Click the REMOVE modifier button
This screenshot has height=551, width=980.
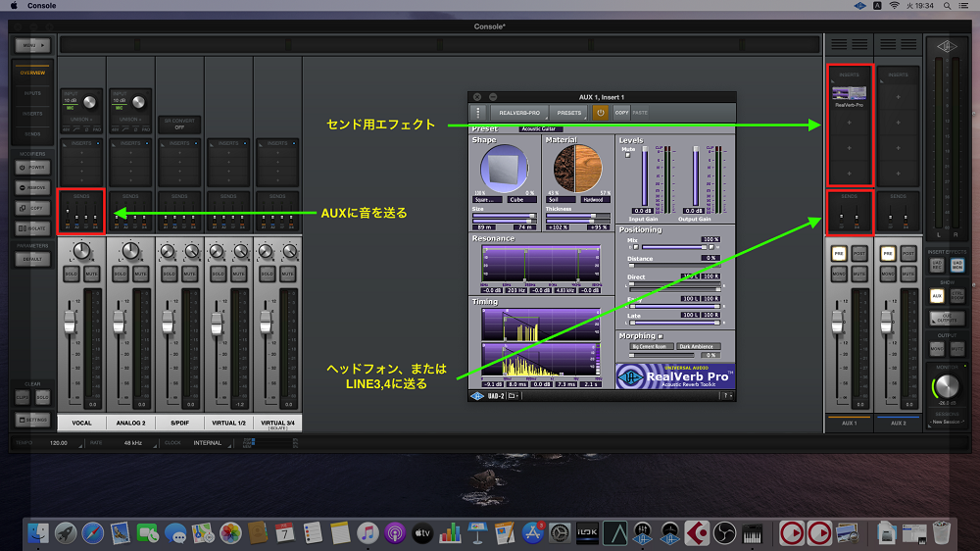[x=32, y=187]
